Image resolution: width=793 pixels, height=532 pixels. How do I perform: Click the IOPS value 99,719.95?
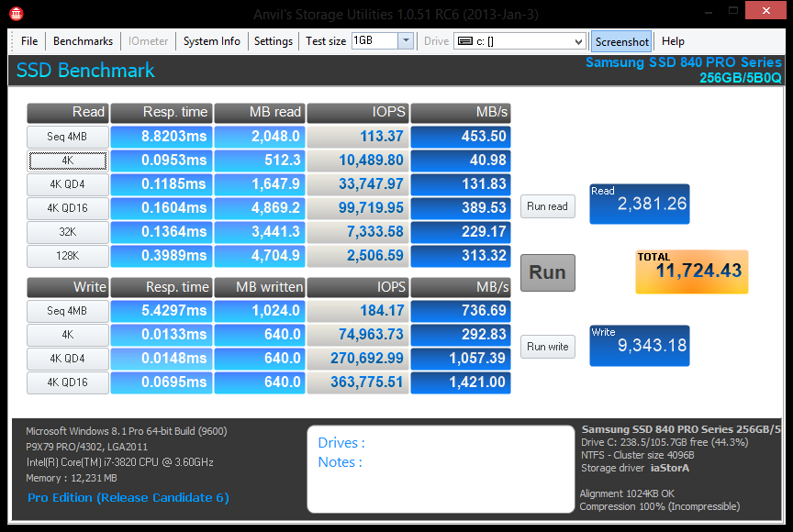(x=358, y=208)
